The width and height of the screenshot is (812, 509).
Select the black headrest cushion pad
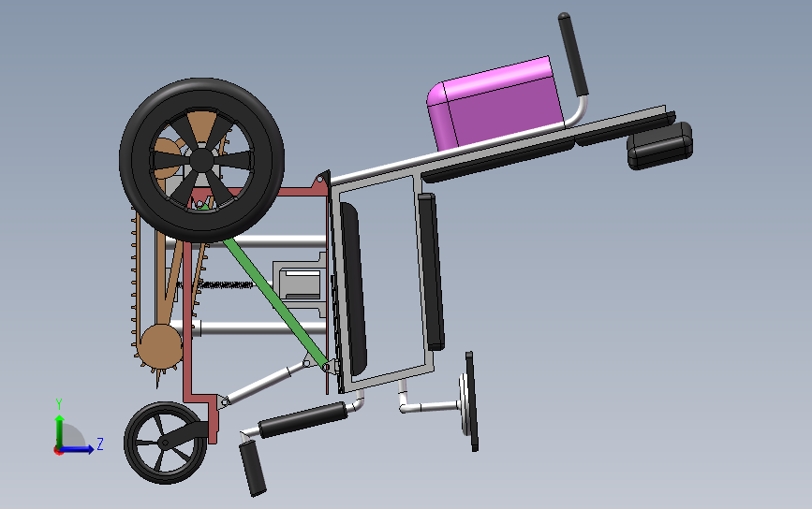click(x=659, y=145)
